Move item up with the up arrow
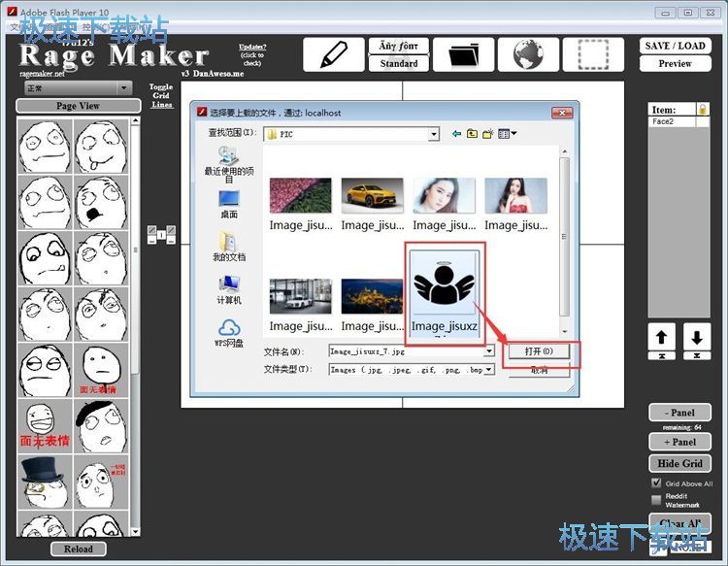 coord(662,339)
